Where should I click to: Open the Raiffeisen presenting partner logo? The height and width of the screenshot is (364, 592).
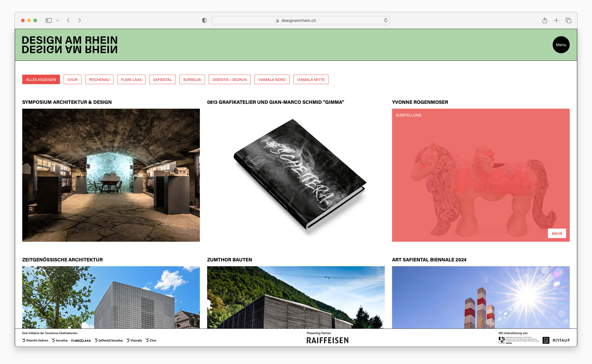327,340
